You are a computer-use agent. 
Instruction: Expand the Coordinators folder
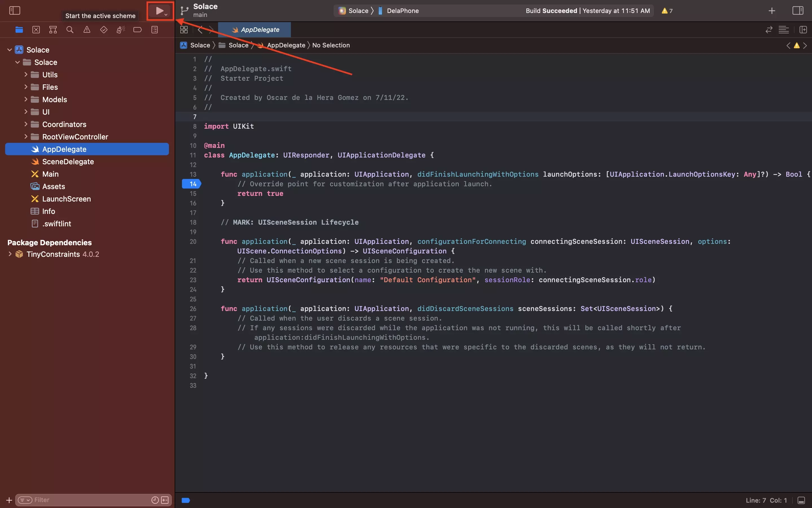click(25, 124)
